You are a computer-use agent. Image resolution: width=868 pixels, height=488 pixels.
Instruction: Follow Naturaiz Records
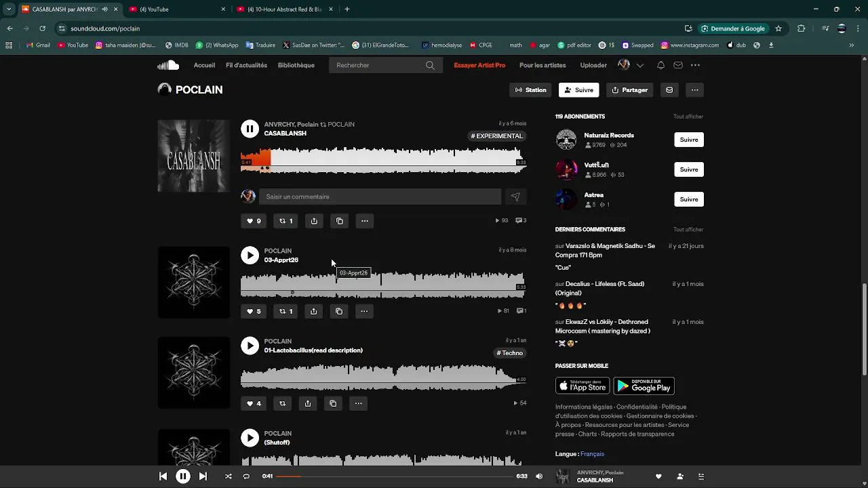(689, 140)
